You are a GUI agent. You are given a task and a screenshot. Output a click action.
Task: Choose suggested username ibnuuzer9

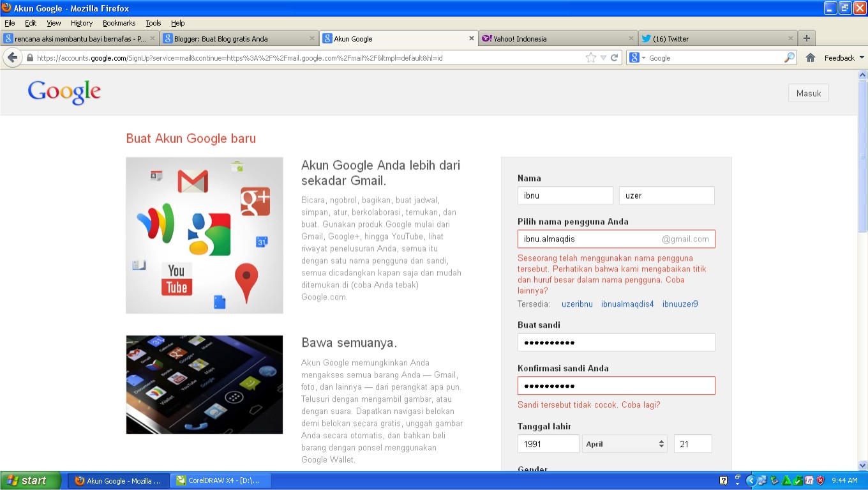[680, 304]
